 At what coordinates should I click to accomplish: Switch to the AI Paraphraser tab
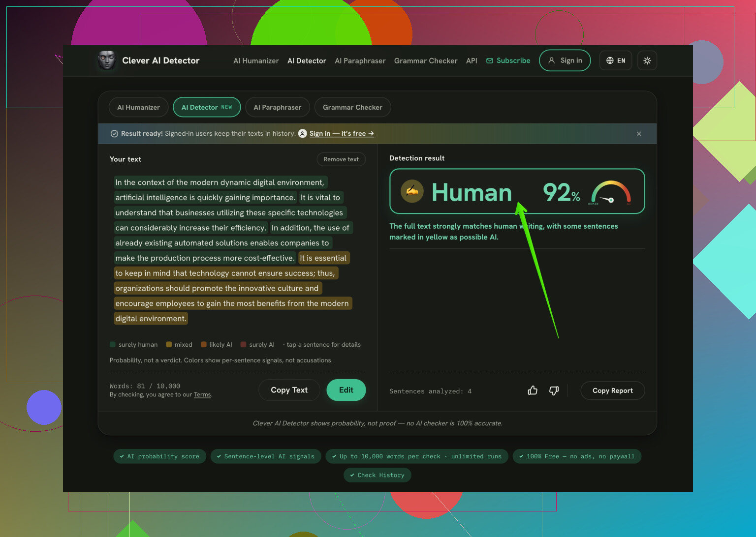point(277,107)
